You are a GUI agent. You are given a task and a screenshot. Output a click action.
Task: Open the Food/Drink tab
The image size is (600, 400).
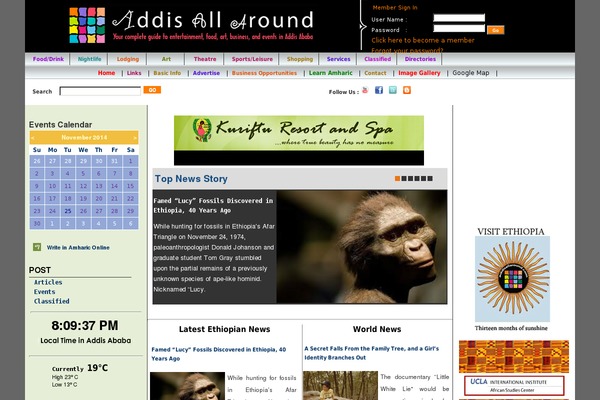pos(48,59)
